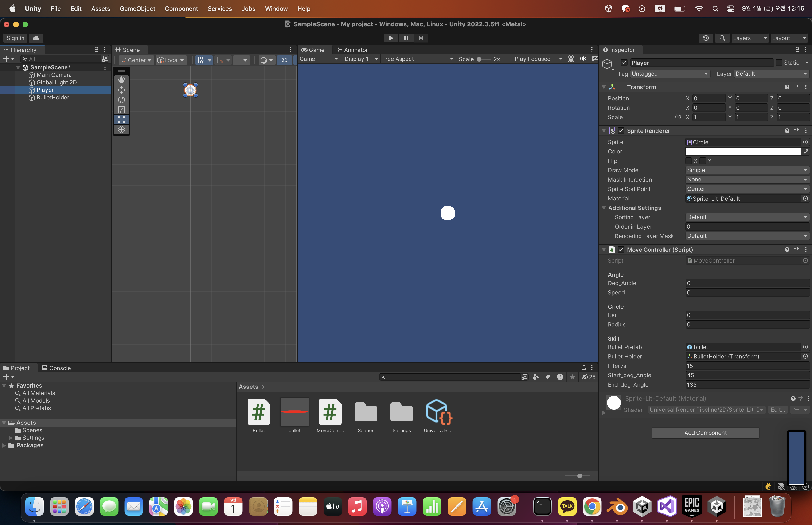Switch to the Console tab
This screenshot has width=812, height=525.
56,368
